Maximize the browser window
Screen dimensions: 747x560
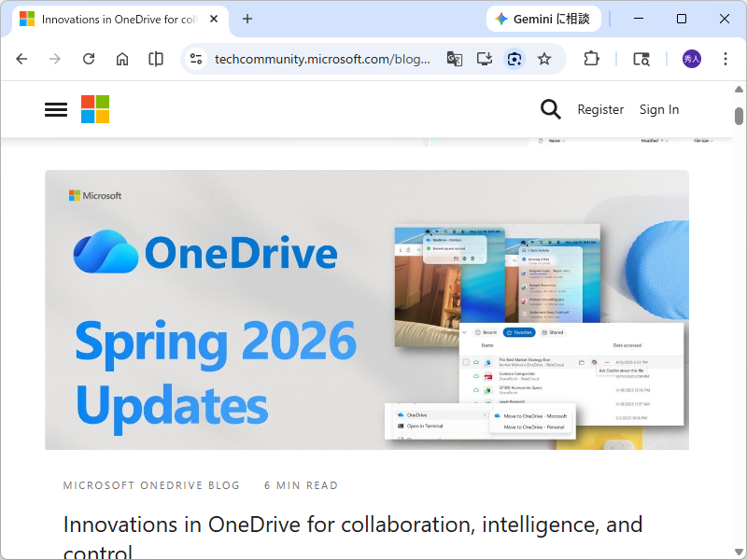point(682,19)
